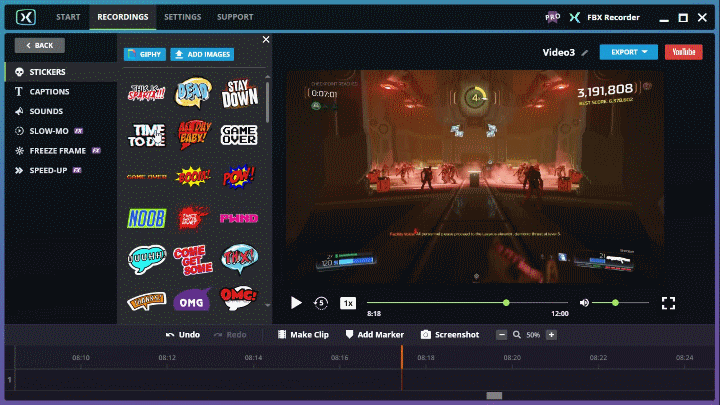Screen dimensions: 720x405
Task: Click the volume slider handle
Action: click(615, 303)
